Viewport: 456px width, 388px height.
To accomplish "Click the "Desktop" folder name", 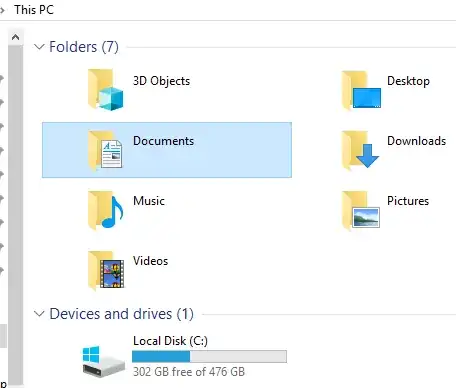I will coord(408,81).
